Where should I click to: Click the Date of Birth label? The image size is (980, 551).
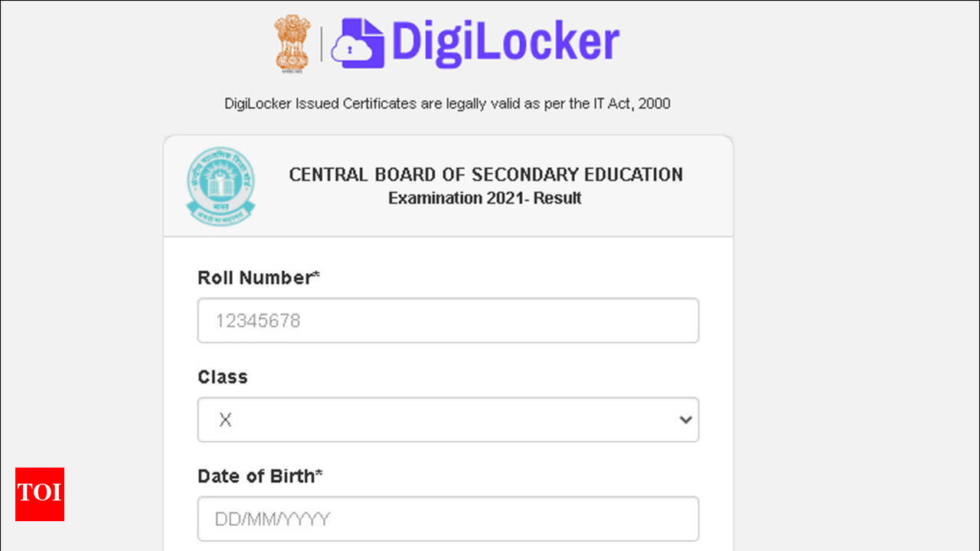pyautogui.click(x=256, y=476)
